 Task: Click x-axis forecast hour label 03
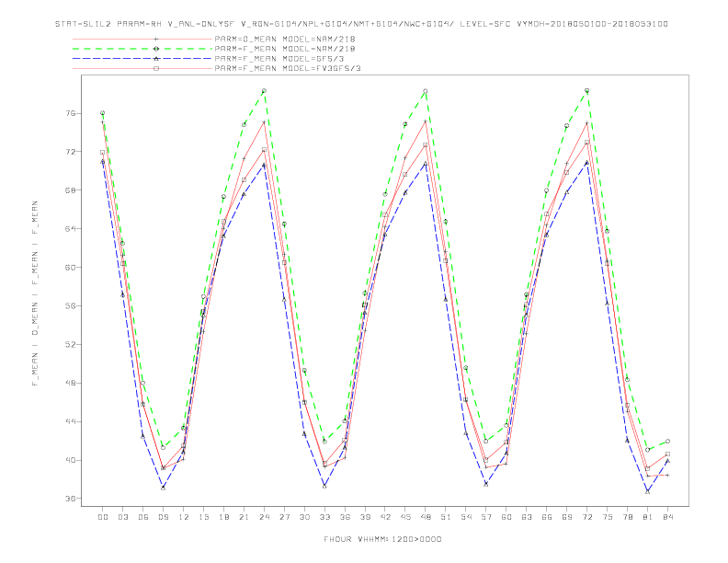pyautogui.click(x=122, y=517)
